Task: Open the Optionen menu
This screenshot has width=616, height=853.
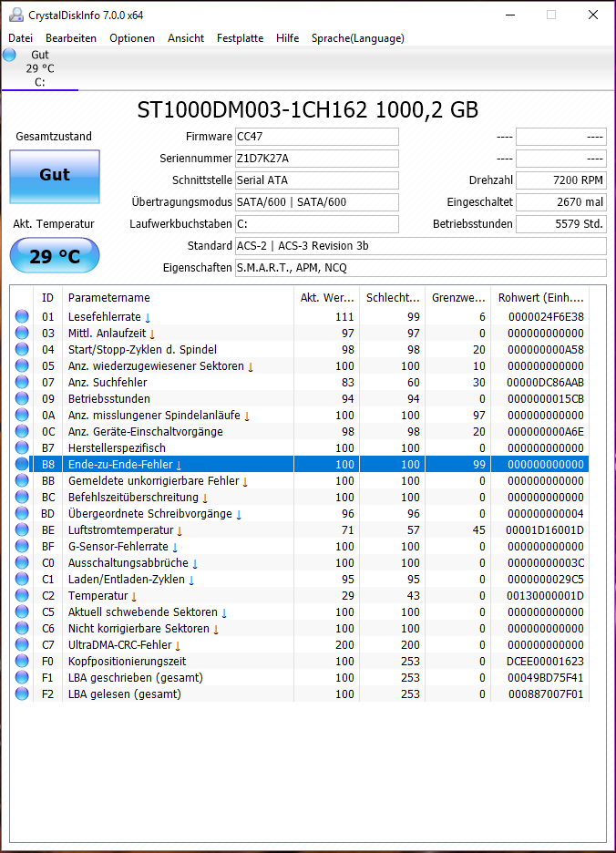Action: click(x=132, y=38)
